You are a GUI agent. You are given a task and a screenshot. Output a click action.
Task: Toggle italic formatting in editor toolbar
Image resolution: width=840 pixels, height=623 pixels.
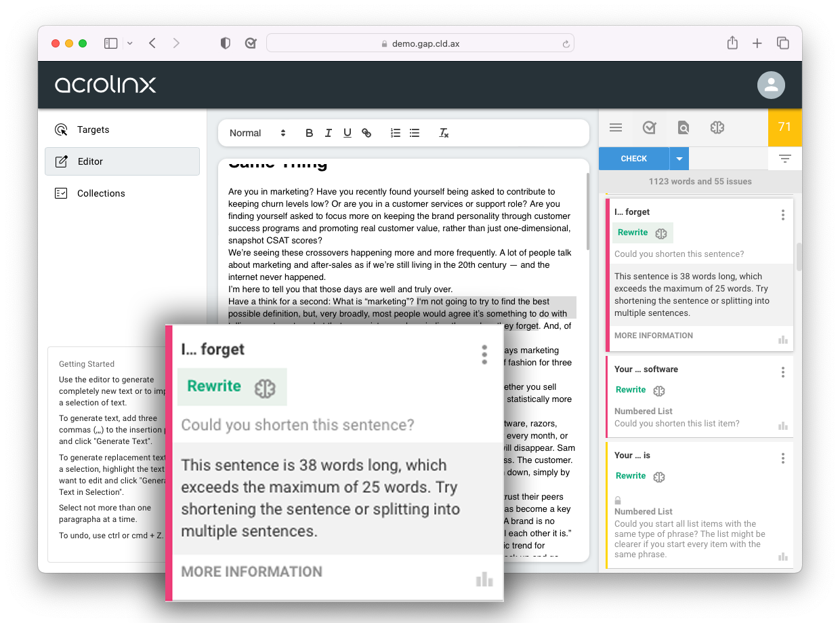[328, 133]
